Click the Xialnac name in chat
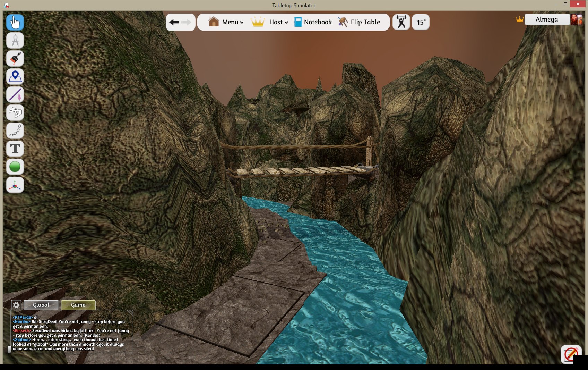 (x=22, y=340)
